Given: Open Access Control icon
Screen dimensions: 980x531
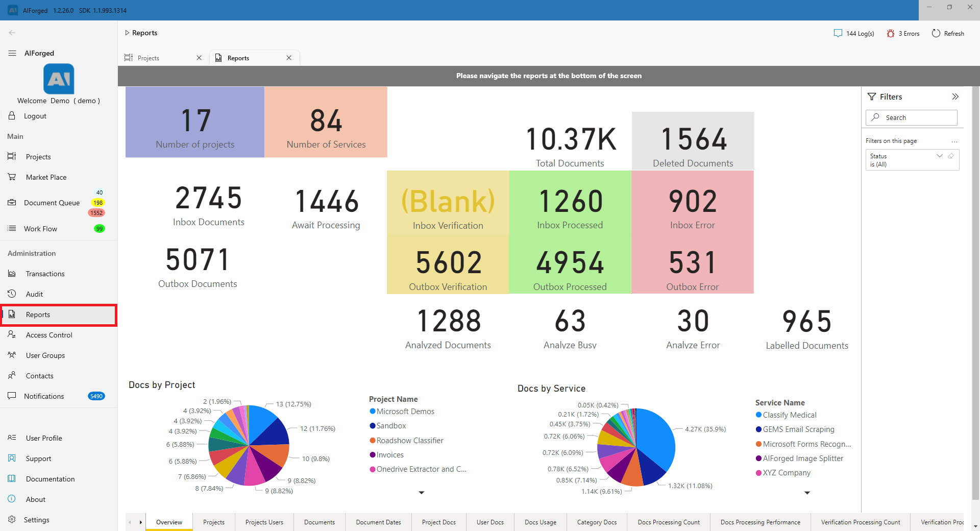Looking at the screenshot, I should pos(12,334).
